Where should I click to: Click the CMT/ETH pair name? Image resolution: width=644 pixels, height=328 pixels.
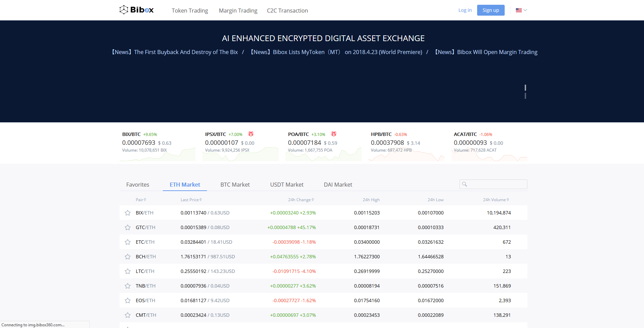coord(146,315)
